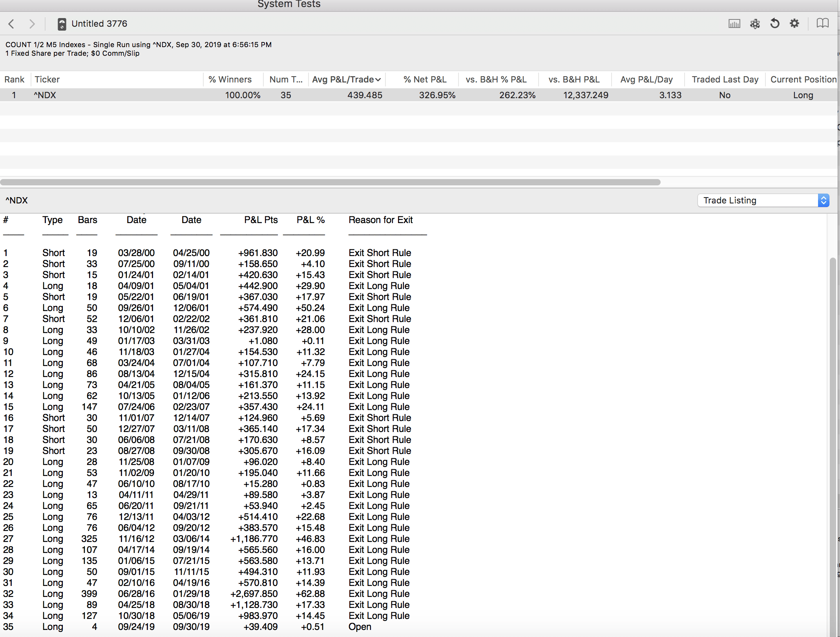The width and height of the screenshot is (840, 637).
Task: Click the Current Position column header
Action: [803, 80]
